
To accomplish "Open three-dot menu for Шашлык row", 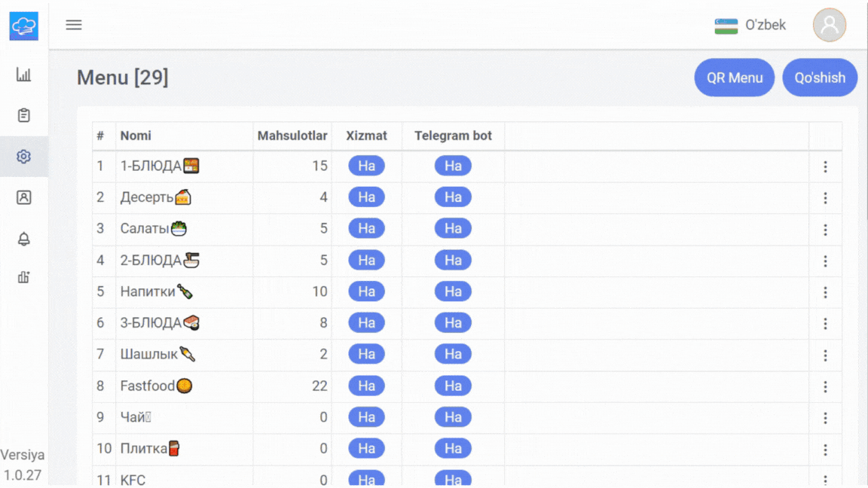I will click(825, 355).
